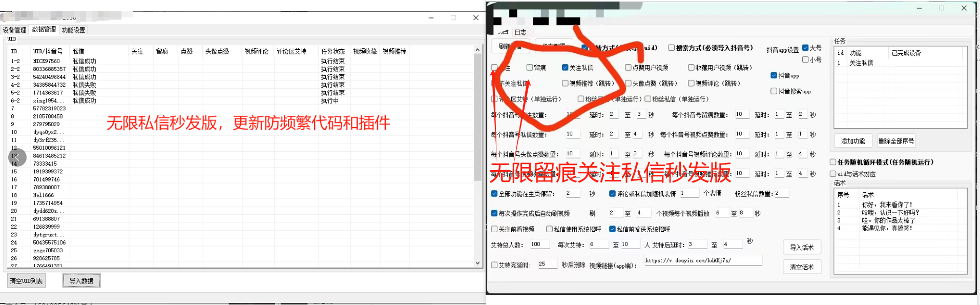Enable the 留痕 checkbox
The width and height of the screenshot is (980, 305).
530,68
